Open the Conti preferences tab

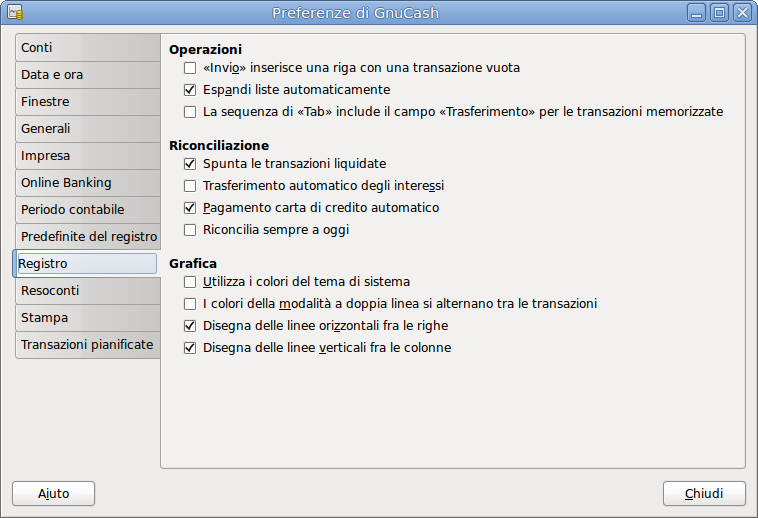coord(87,48)
